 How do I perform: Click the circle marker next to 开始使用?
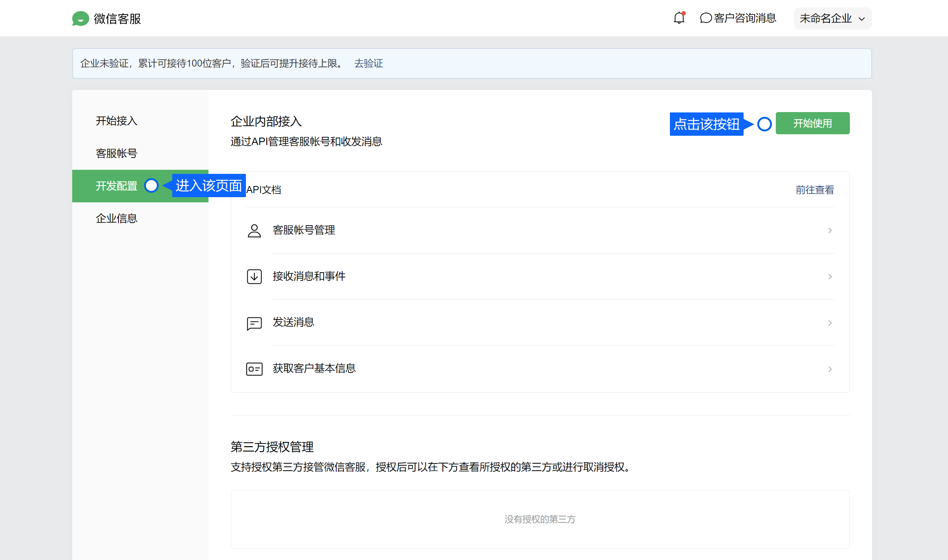click(x=764, y=124)
